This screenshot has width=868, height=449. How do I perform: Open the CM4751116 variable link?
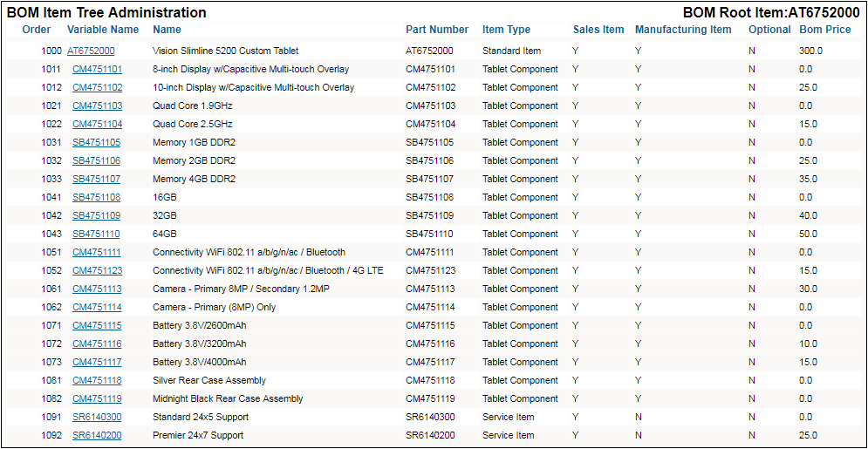(97, 344)
